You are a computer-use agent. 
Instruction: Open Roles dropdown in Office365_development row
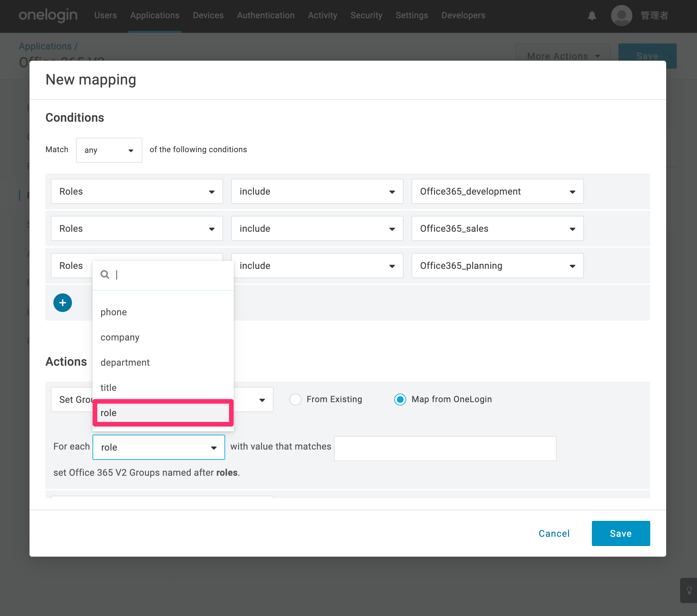pyautogui.click(x=137, y=191)
